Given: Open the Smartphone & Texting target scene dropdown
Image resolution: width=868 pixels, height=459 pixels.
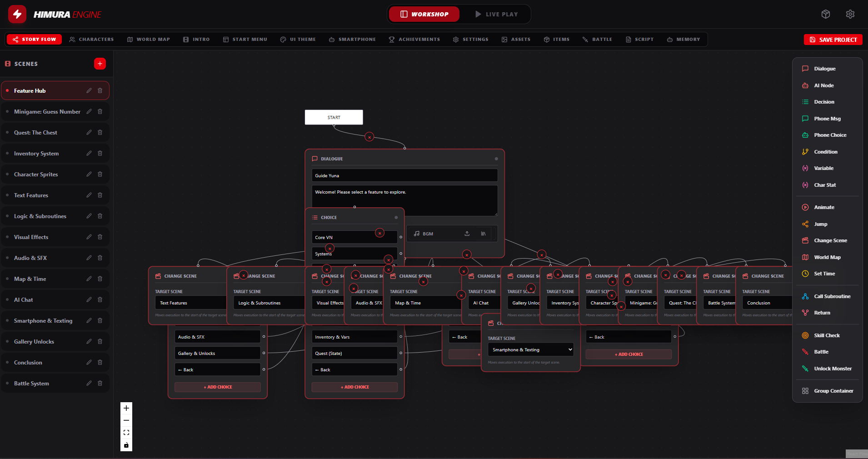Looking at the screenshot, I should point(530,349).
